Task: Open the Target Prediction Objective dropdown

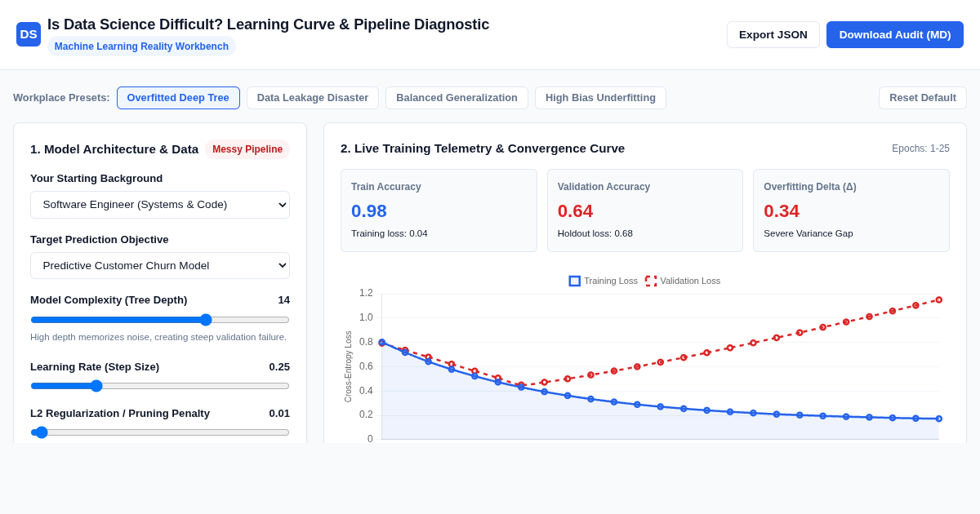Action: tap(160, 266)
